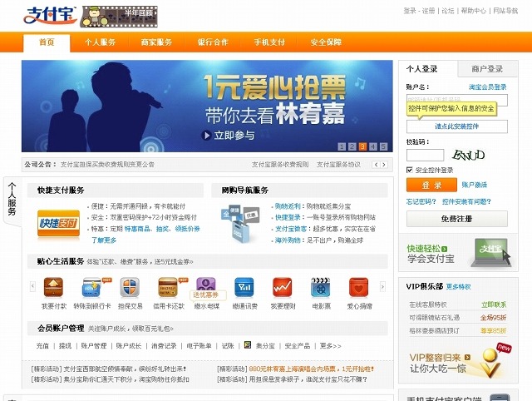The height and width of the screenshot is (401, 532).
Task: Click 更多特权 beside VIP俱乐部
Action: (458, 286)
